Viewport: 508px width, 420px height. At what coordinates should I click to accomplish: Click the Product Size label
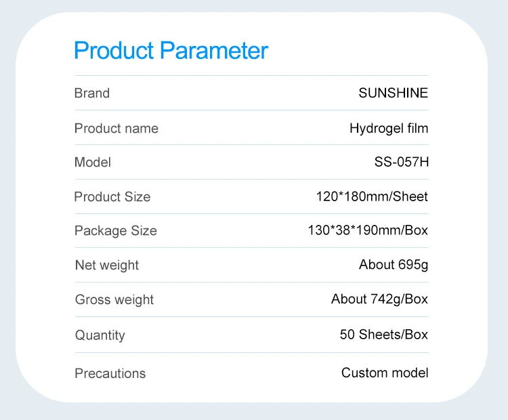[112, 197]
